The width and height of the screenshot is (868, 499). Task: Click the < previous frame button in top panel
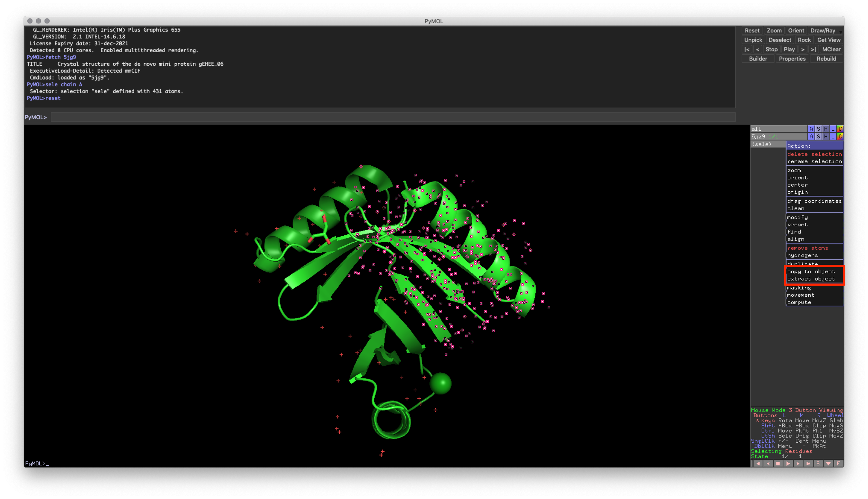coord(757,49)
